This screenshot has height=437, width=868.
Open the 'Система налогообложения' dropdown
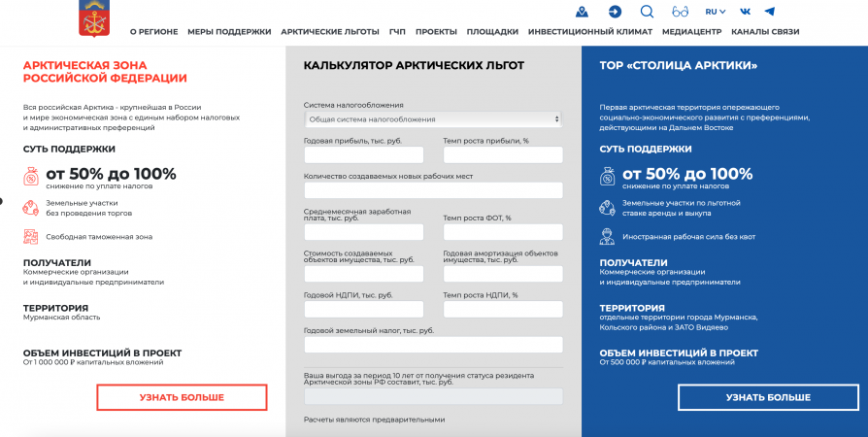[x=433, y=119]
